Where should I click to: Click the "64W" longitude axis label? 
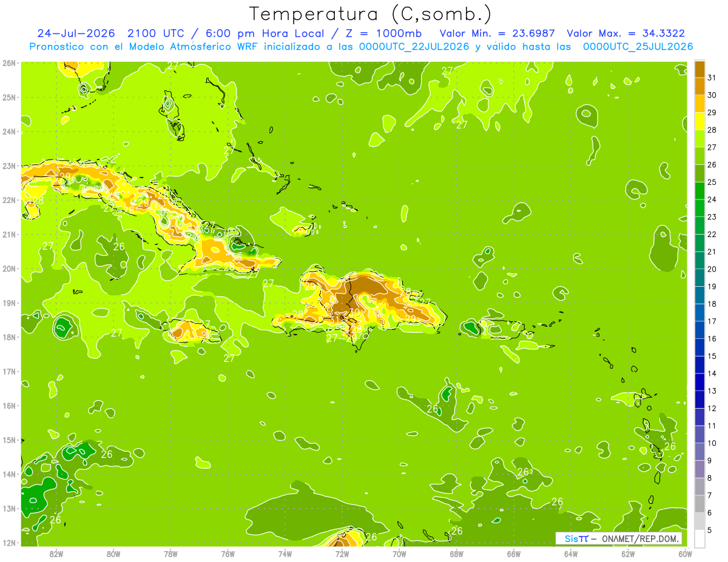coord(571,554)
